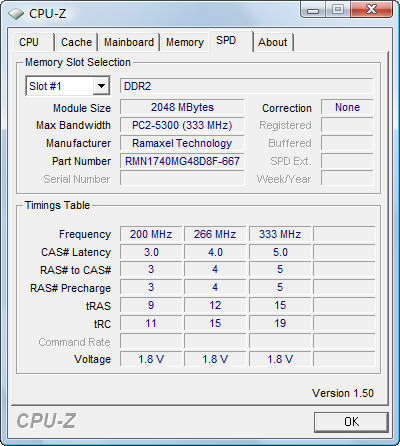
Task: Select CAS# Latency value 5.0
Action: click(280, 252)
